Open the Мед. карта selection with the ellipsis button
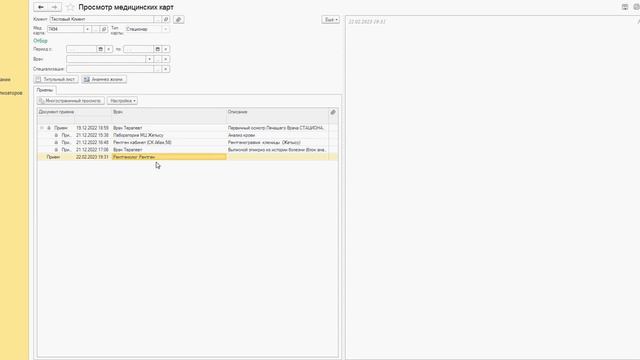The height and width of the screenshot is (360, 640). [96, 29]
